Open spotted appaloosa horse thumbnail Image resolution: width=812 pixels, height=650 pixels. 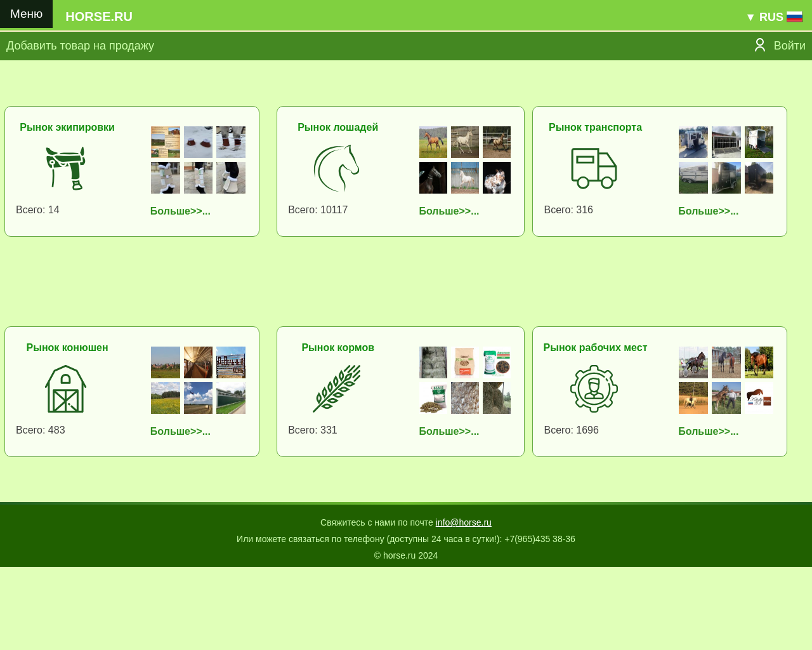click(x=497, y=178)
